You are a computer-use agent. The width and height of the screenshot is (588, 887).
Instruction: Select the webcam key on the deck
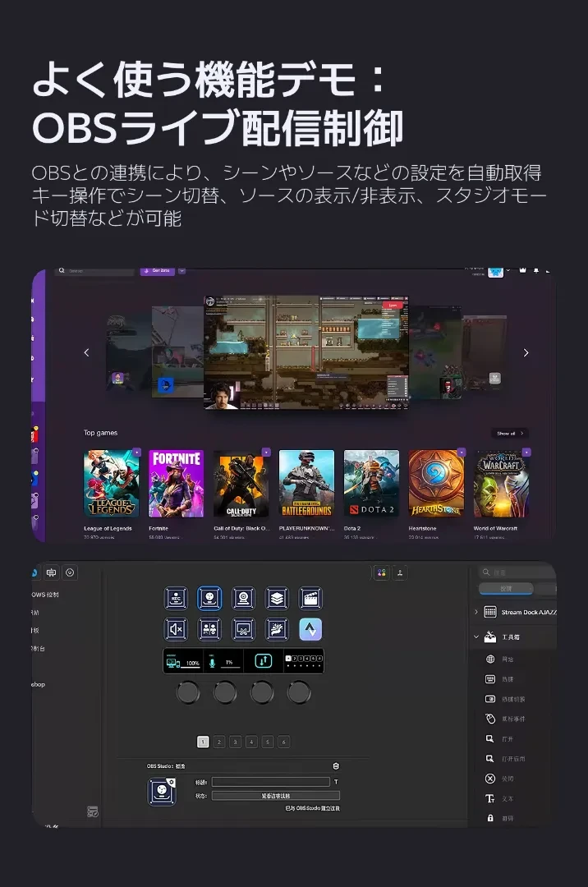coord(243,598)
